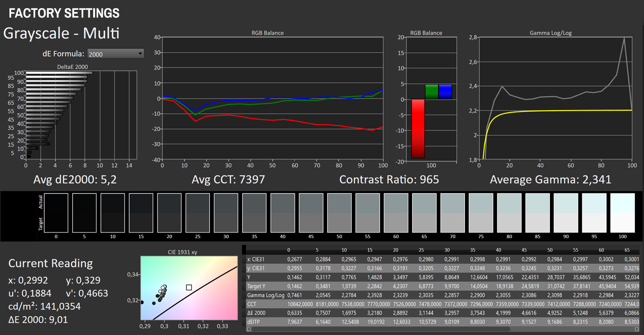Pick the 75 percent grayscale swatch
Screen dimensions: 644x335
pos(481,213)
